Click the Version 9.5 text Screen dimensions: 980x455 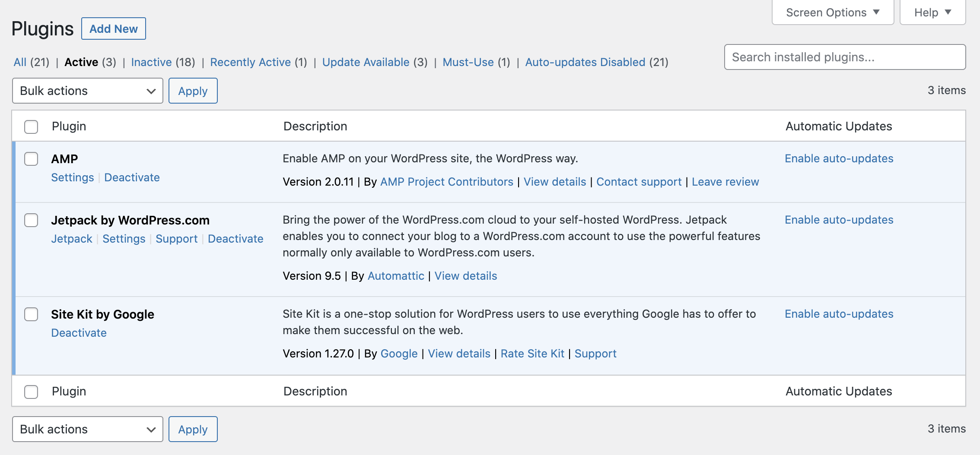point(312,276)
